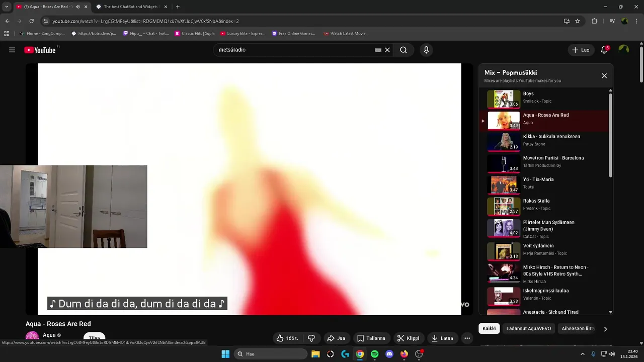Create a clip with Klippi

(x=408, y=338)
